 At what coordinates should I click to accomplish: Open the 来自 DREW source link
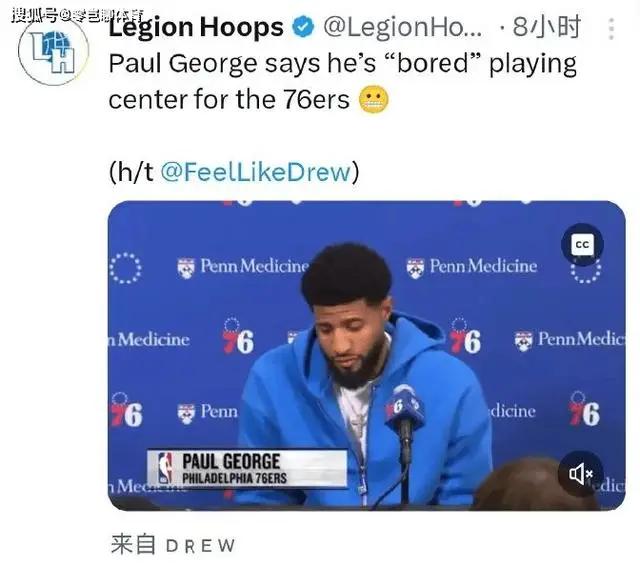pyautogui.click(x=173, y=545)
